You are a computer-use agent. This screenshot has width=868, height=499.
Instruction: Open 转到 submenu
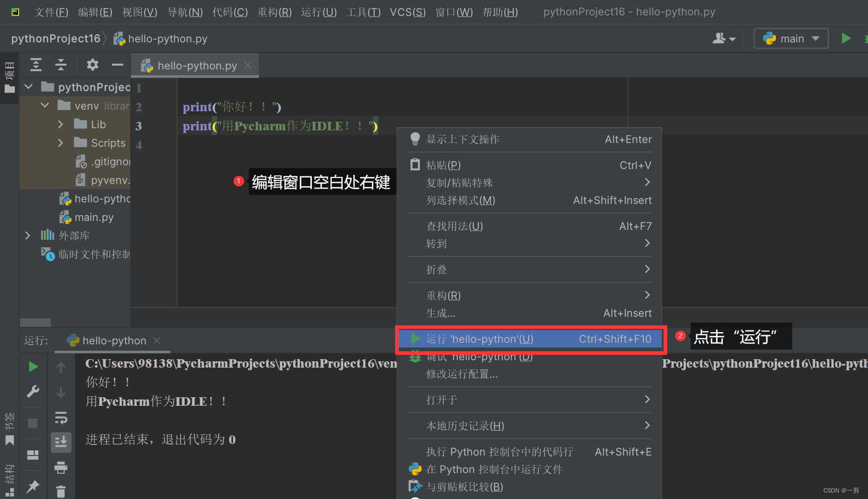pos(530,243)
